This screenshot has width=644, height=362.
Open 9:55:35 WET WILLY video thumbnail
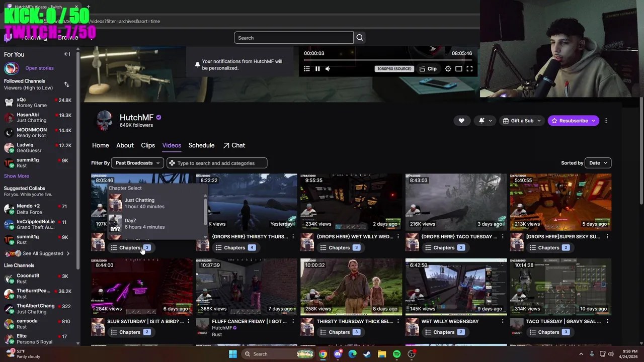pos(351,202)
